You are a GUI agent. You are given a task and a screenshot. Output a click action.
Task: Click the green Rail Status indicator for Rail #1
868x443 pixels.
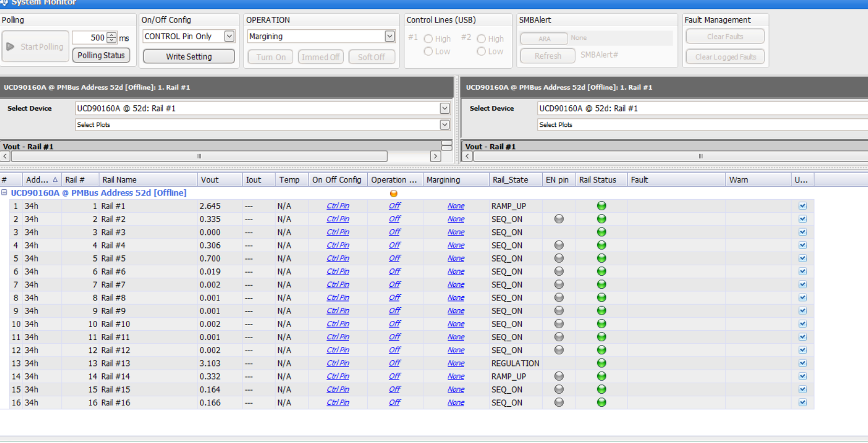point(601,206)
